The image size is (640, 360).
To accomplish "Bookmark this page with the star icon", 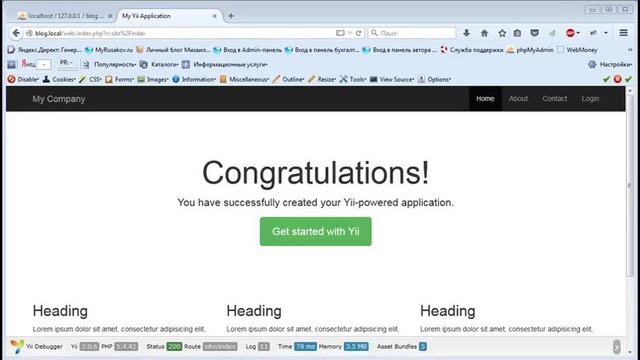I will point(502,33).
